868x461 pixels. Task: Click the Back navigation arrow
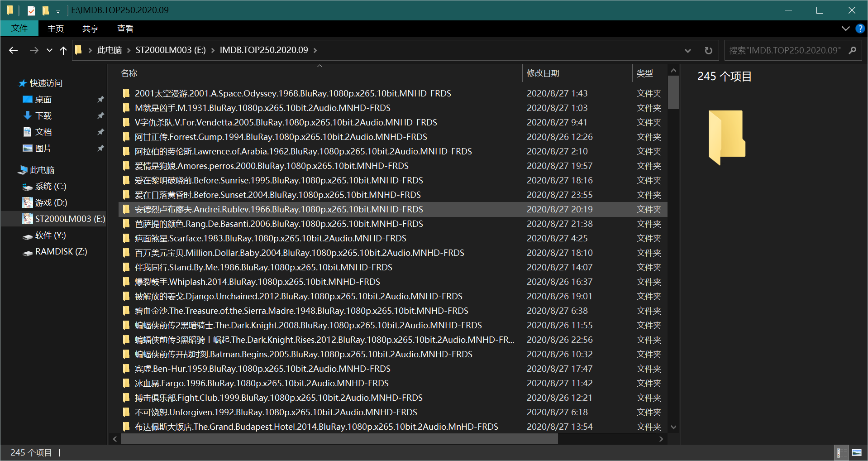[14, 50]
